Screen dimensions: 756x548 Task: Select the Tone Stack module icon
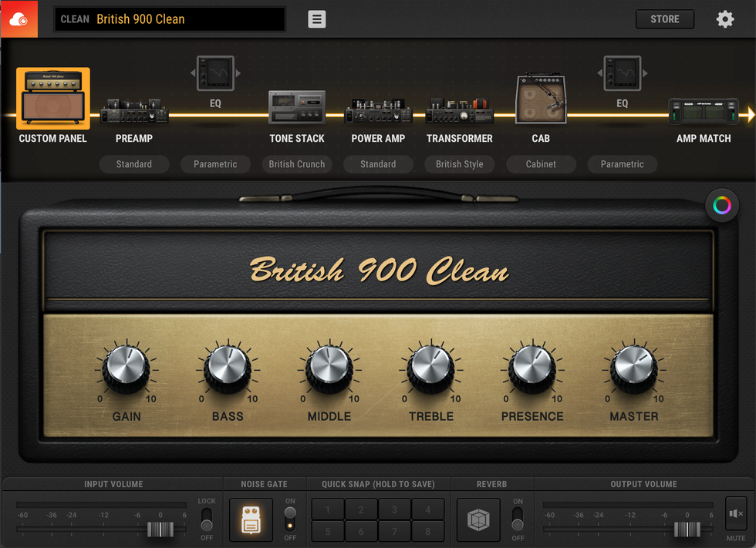click(297, 108)
